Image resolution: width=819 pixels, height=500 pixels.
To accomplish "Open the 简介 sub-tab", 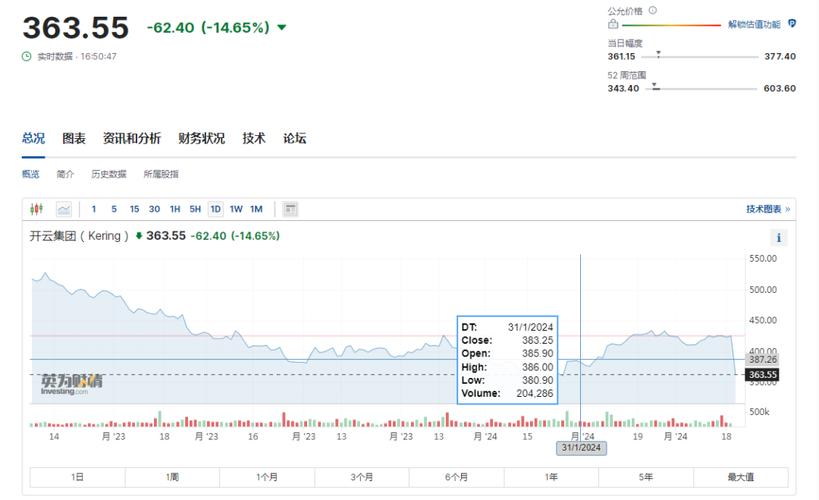I will tap(65, 174).
